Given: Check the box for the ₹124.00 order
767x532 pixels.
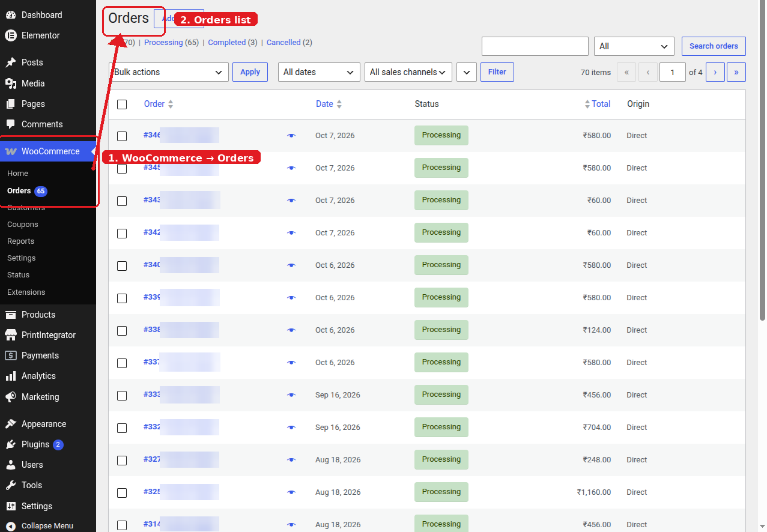Looking at the screenshot, I should click(122, 331).
